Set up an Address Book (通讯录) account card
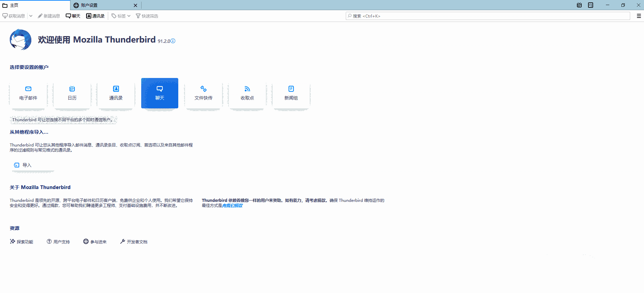644x293 pixels. click(116, 93)
